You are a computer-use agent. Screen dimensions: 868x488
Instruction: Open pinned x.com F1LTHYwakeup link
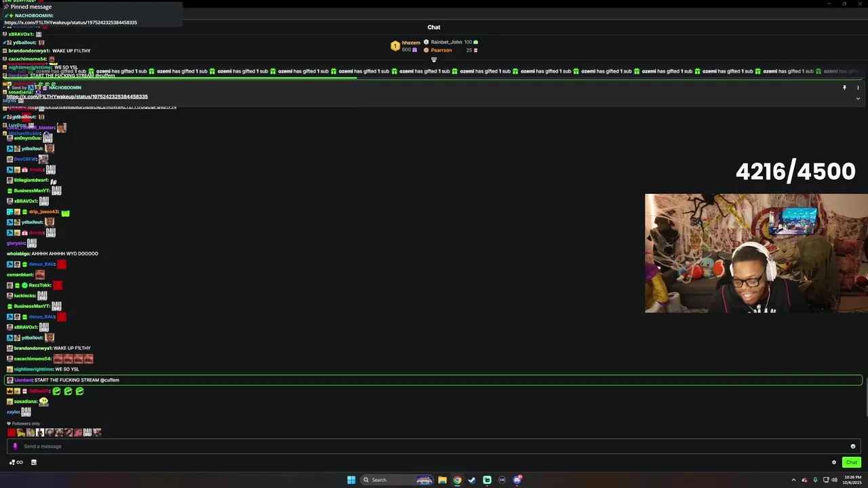coord(77,97)
